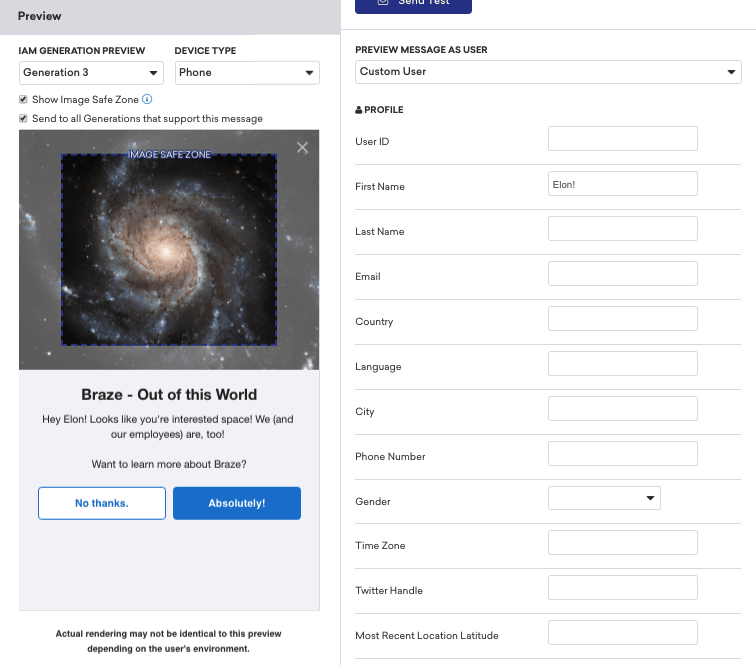This screenshot has width=756, height=665.
Task: Open the Preview Message As User dropdown
Action: [x=548, y=72]
